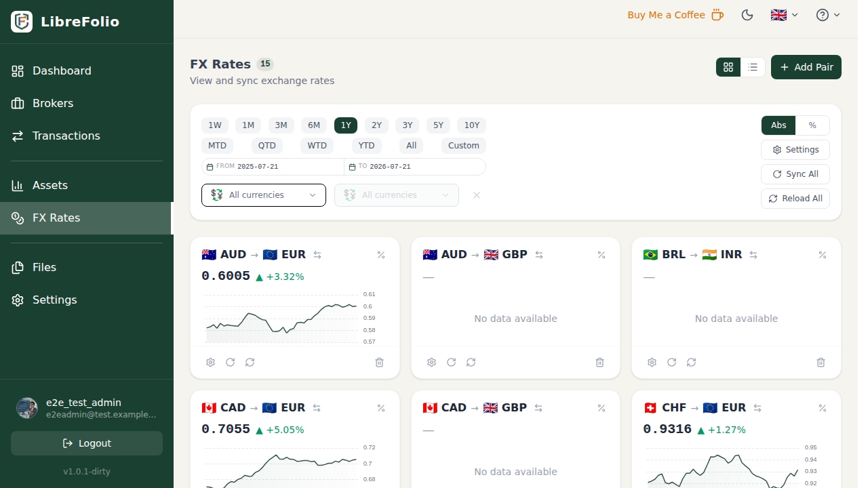Open AUD GBP card settings gear
The width and height of the screenshot is (868, 488).
(431, 363)
